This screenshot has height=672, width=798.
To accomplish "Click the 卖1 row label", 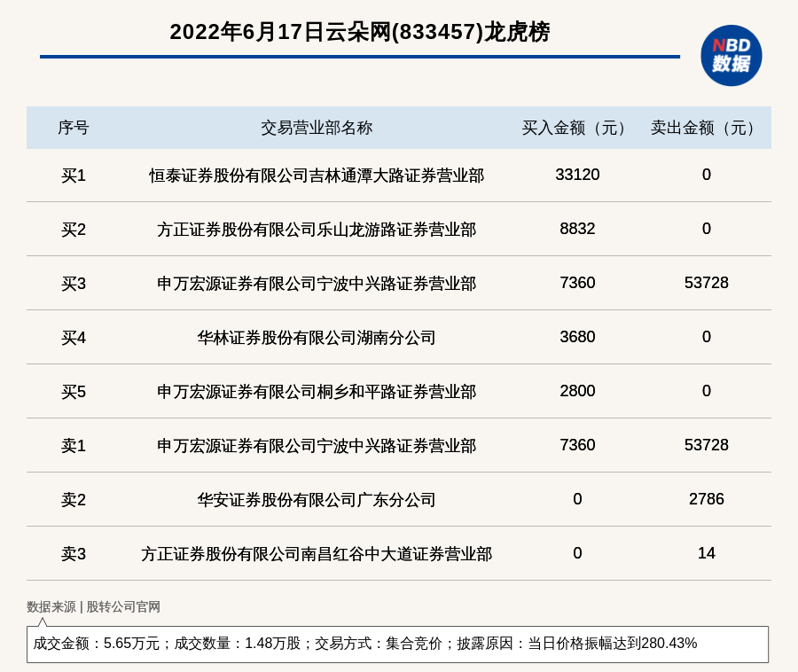I will [x=74, y=446].
